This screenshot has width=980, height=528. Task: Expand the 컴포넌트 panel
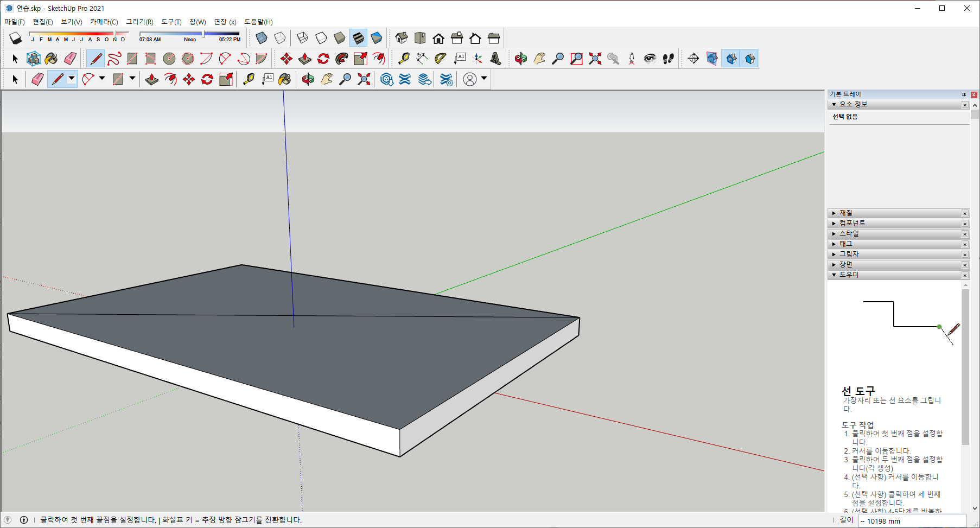tap(834, 224)
